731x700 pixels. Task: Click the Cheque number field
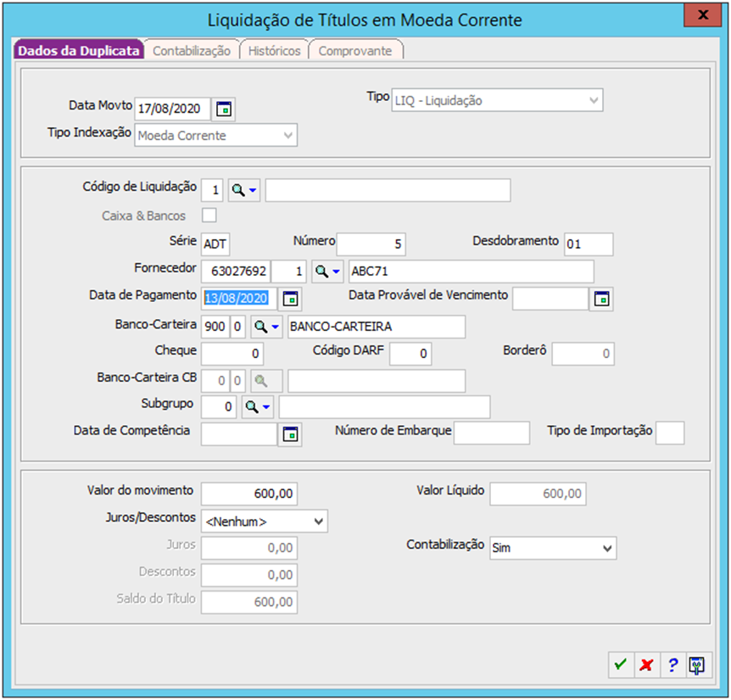(x=232, y=354)
